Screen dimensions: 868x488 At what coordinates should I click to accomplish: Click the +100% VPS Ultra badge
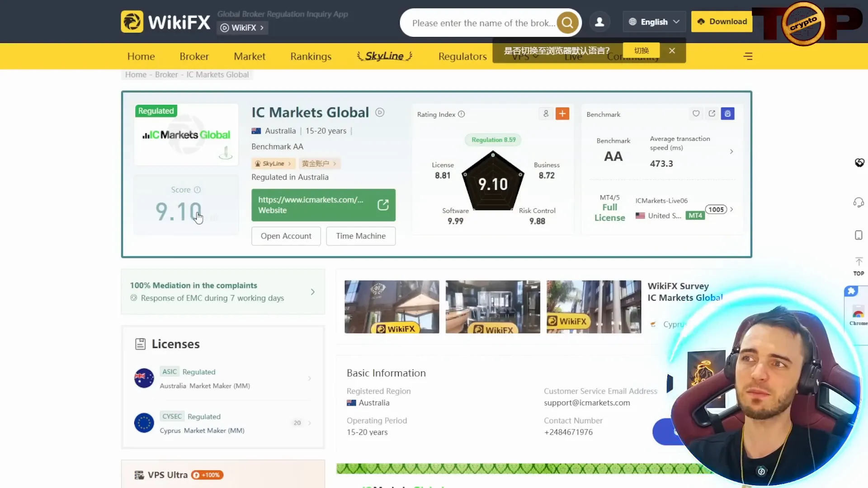point(208,475)
